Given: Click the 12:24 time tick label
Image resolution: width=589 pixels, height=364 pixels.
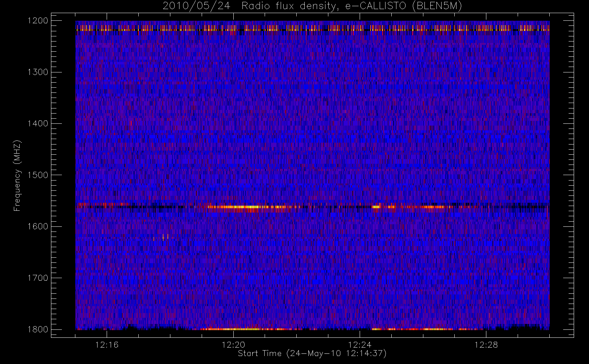Looking at the screenshot, I should click(360, 345).
